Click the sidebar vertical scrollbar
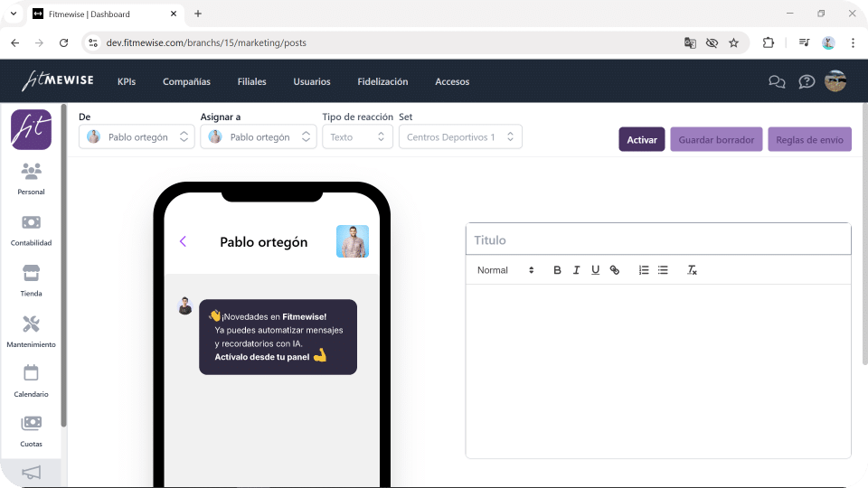This screenshot has width=868, height=488. tap(63, 266)
